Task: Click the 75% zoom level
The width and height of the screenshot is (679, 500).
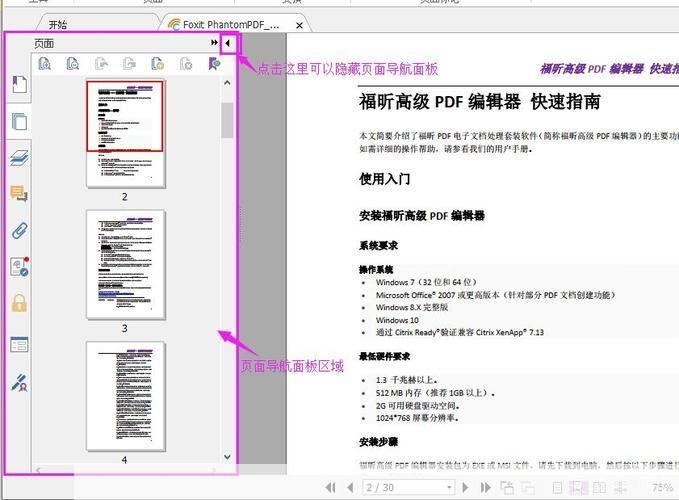Action: (x=662, y=487)
